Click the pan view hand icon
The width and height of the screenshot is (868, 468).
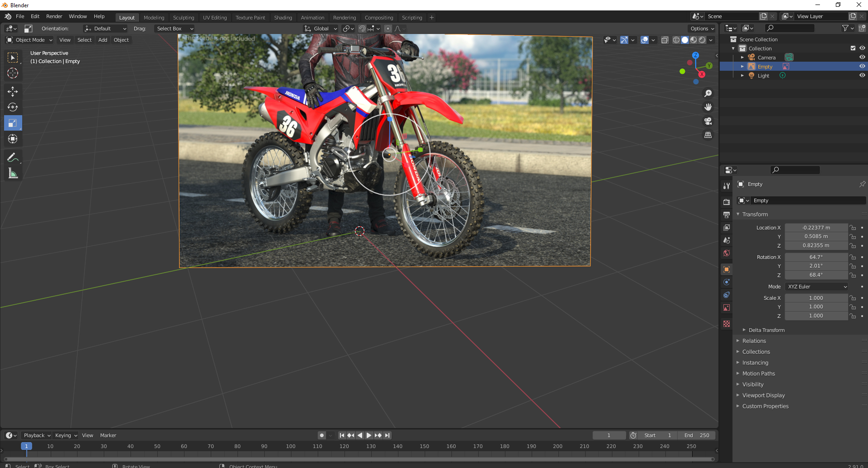pos(708,107)
